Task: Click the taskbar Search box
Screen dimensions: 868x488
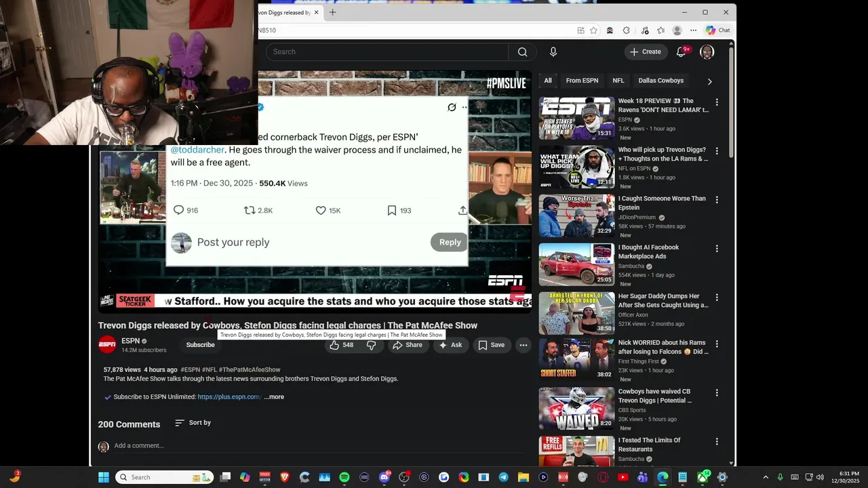Action: pyautogui.click(x=165, y=477)
